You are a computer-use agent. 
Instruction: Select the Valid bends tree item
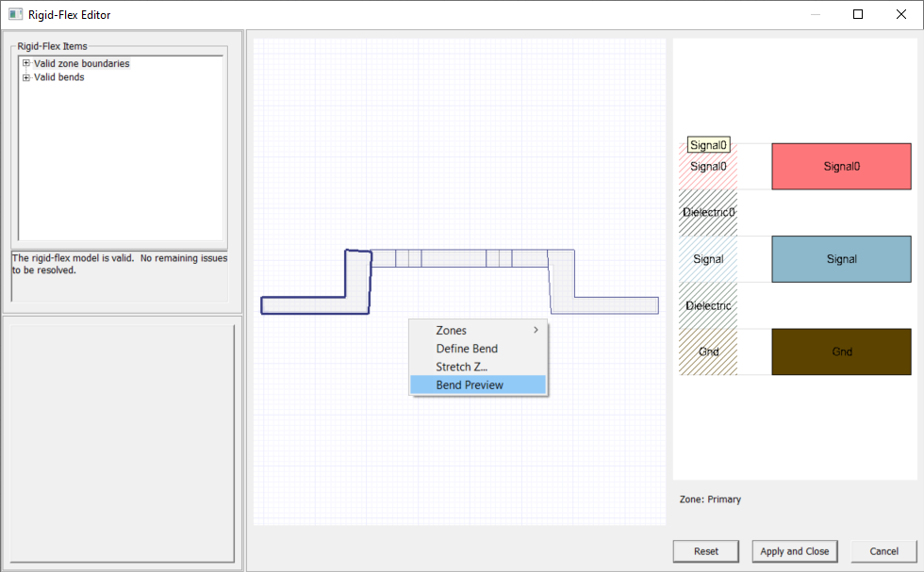[x=58, y=77]
